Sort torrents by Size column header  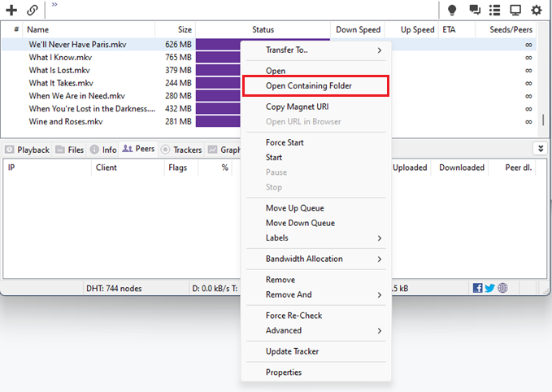click(x=176, y=29)
